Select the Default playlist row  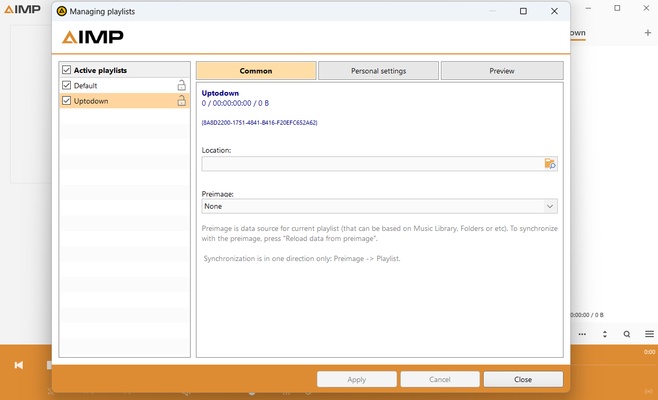[x=125, y=85]
